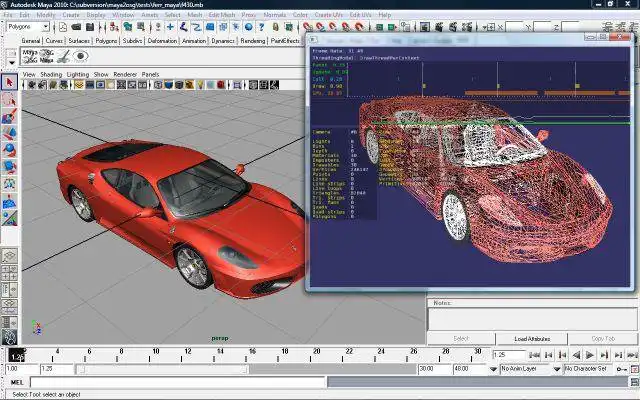Open the viewport Panels menu
The image size is (640, 400).
(x=150, y=74)
